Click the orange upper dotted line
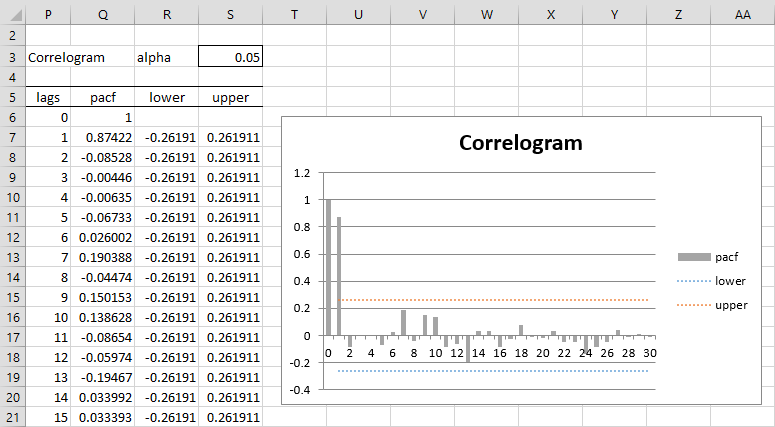 493,300
